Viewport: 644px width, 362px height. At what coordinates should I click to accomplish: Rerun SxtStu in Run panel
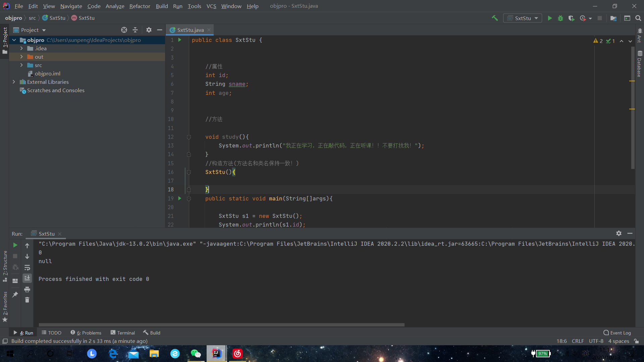coord(15,245)
